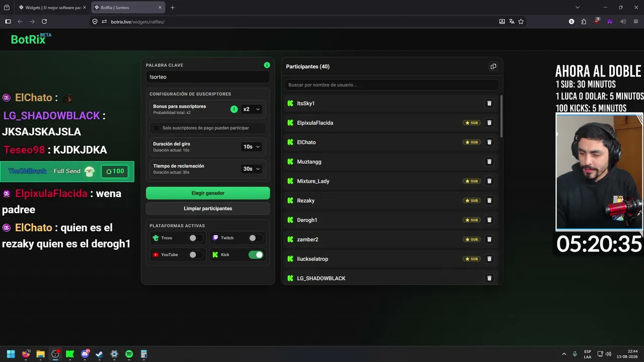
Task: Copy the participants list with the copy icon
Action: coord(493,66)
